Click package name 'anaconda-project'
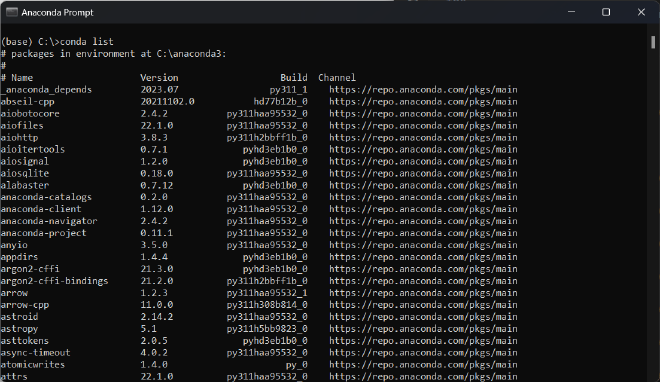 (x=43, y=233)
